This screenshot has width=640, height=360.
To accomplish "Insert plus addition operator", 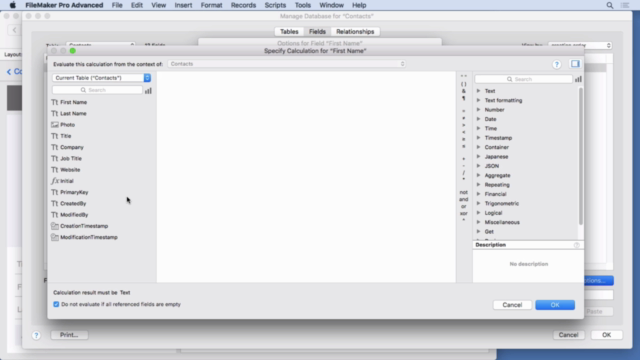I will tap(464, 159).
